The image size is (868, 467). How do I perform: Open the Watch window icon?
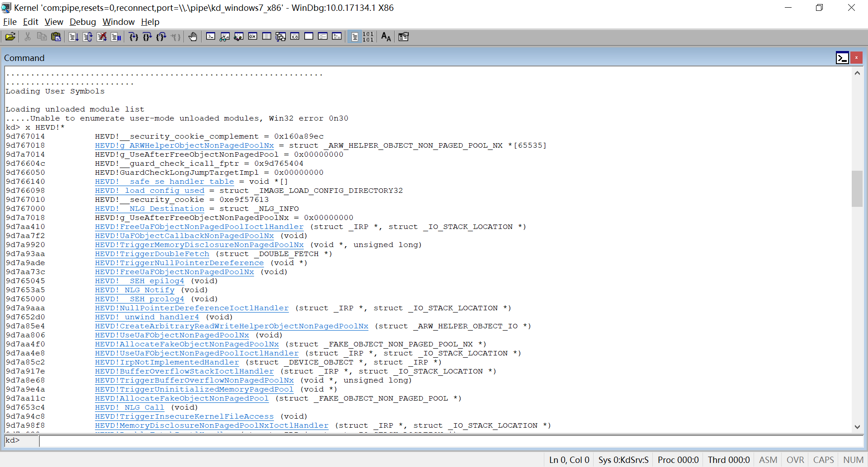click(x=225, y=37)
